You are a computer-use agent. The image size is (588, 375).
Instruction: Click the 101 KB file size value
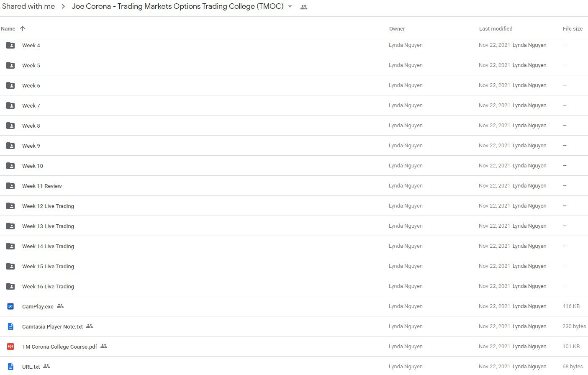point(571,347)
